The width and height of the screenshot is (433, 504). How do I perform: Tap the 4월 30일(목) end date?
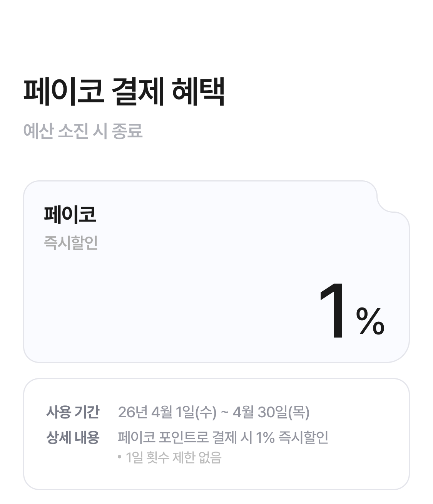(271, 412)
